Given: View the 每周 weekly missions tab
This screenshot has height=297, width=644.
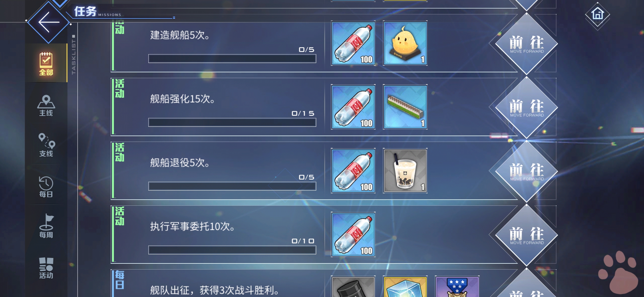Looking at the screenshot, I should tap(46, 226).
